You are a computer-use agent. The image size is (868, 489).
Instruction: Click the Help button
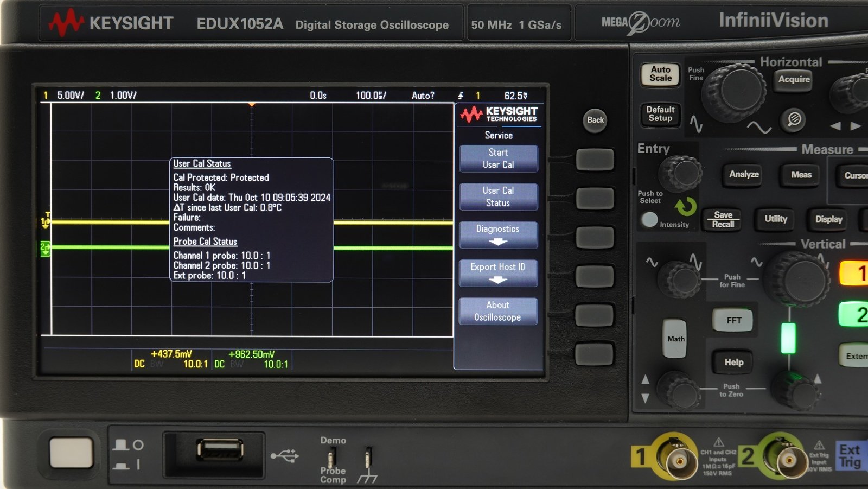pos(733,362)
